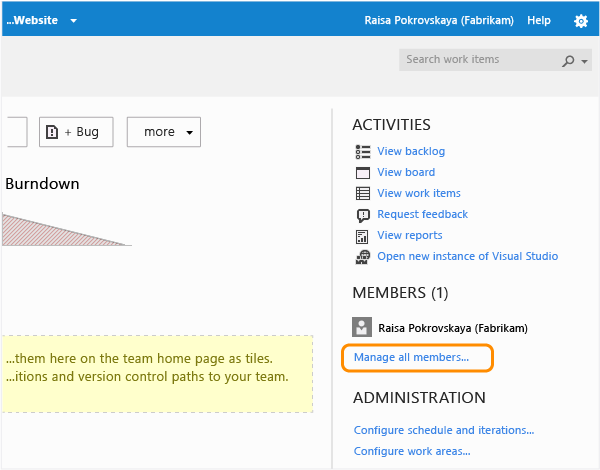Expand the Website project dropdown arrow
Image resolution: width=600 pixels, height=470 pixels.
click(x=74, y=21)
